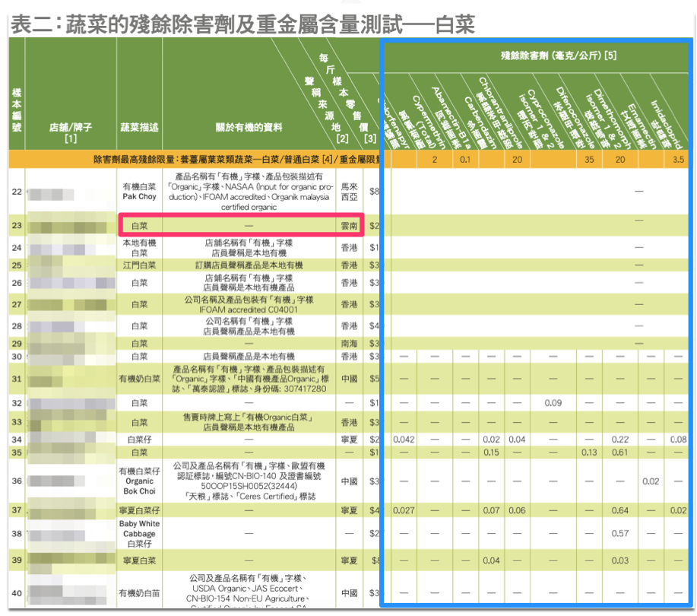Click the 0.61 residue value in row 35

click(x=620, y=452)
